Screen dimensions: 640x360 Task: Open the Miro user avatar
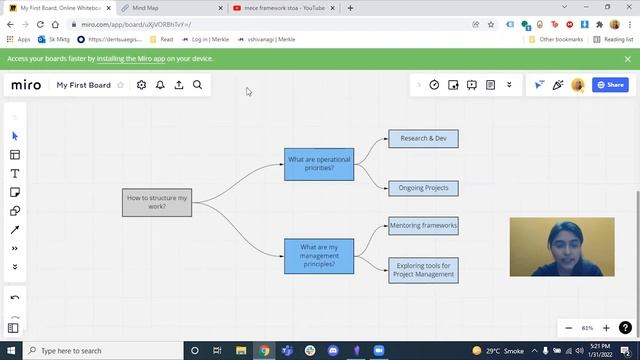pos(578,85)
